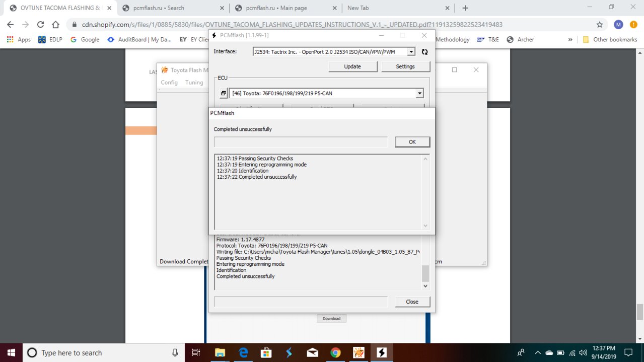Switch to the New Tab tab
This screenshot has height=362, width=644.
coord(398,8)
